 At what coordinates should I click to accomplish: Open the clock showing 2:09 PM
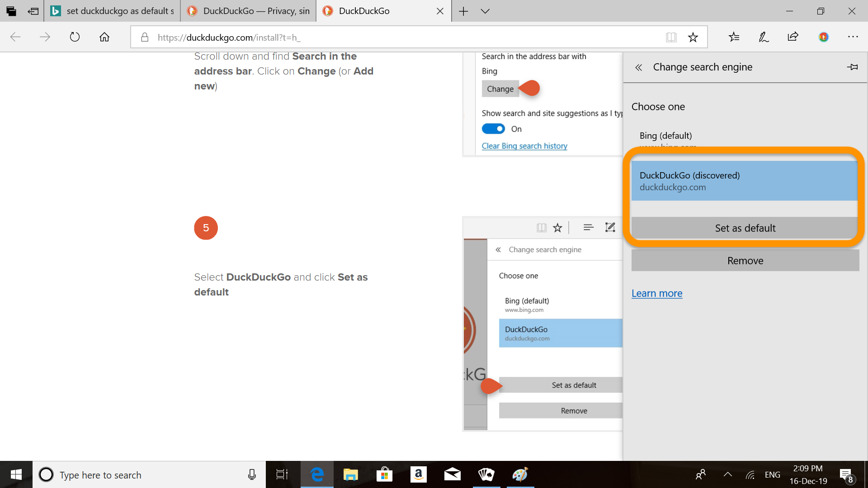pos(808,474)
